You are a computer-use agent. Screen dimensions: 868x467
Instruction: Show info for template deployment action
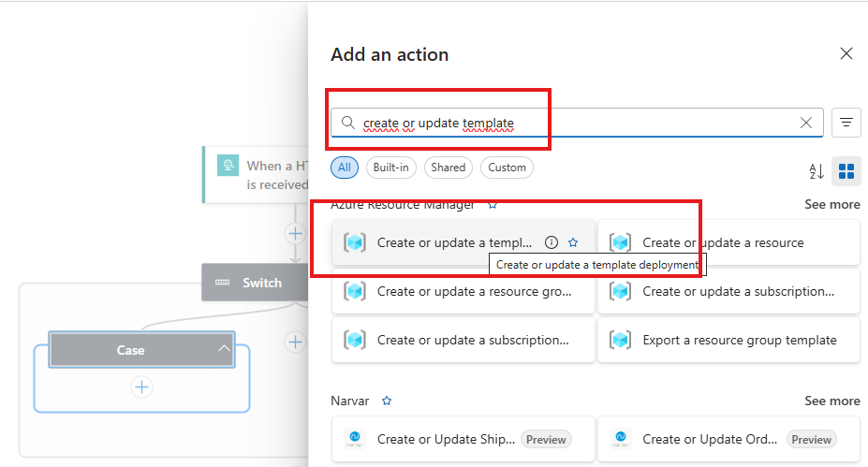551,242
